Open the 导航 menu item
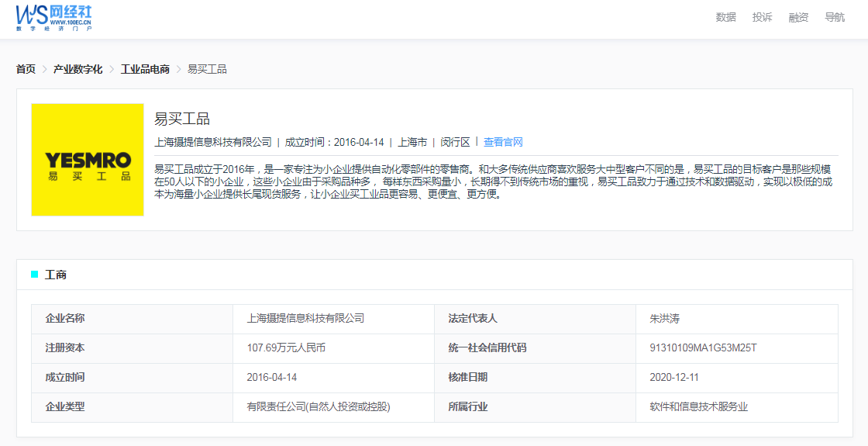The height and width of the screenshot is (446, 868). point(835,17)
